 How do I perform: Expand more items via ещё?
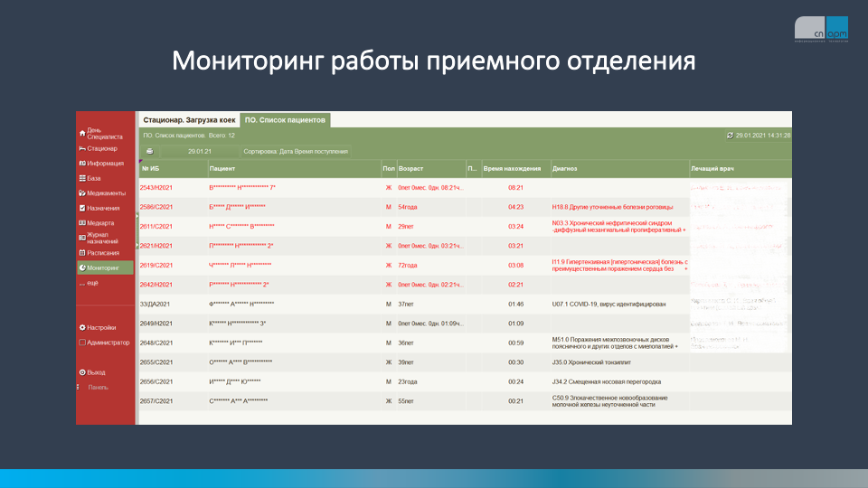tap(90, 283)
